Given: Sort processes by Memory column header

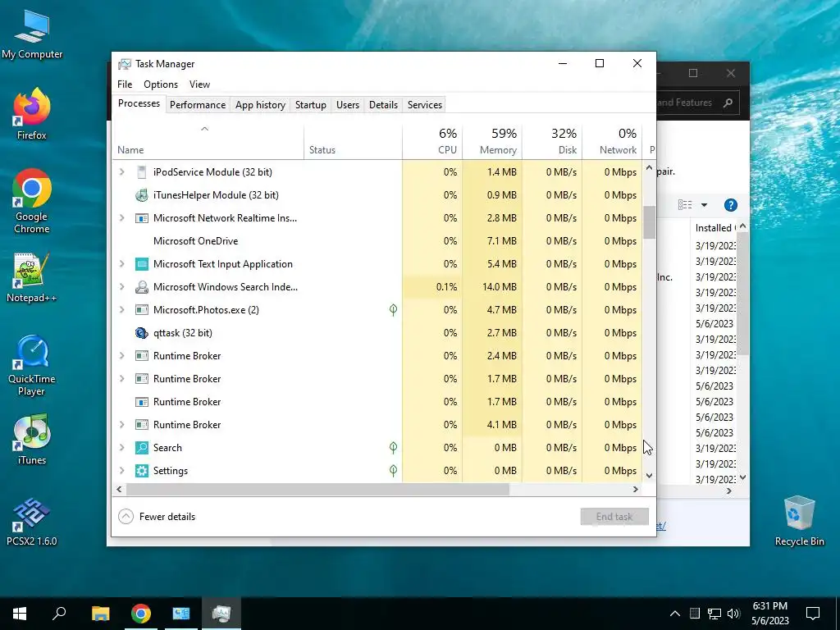Looking at the screenshot, I should tap(492, 143).
